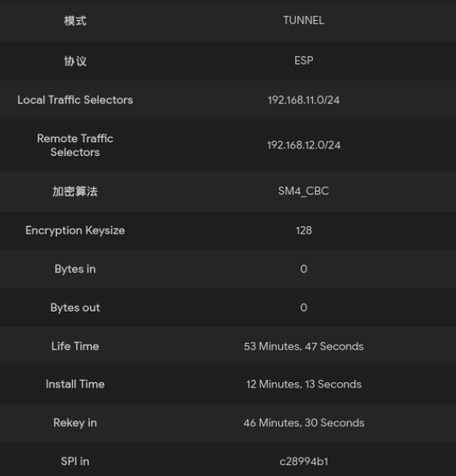Screen dimensions: 456x476
Task: Click the Bytes out label
Action: click(x=75, y=308)
